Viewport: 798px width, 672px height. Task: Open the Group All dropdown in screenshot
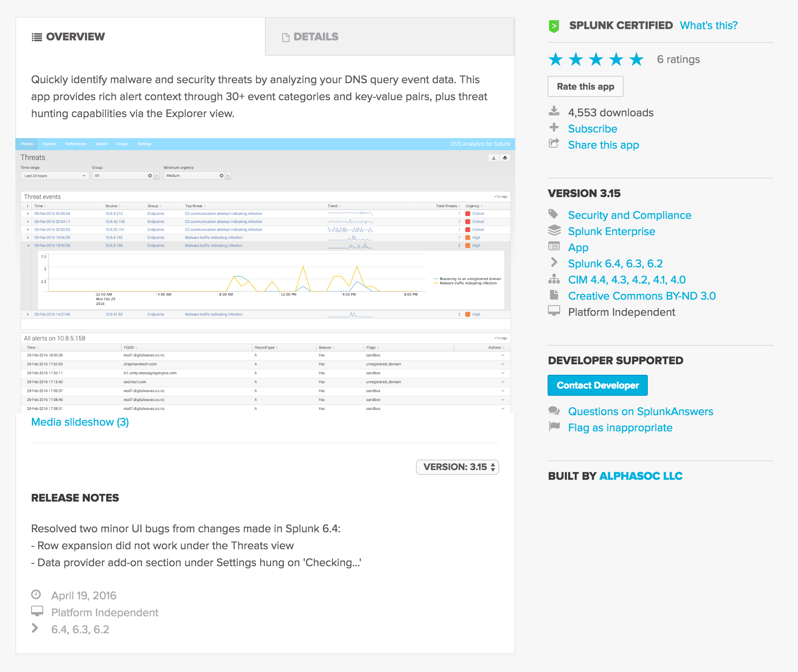click(126, 176)
